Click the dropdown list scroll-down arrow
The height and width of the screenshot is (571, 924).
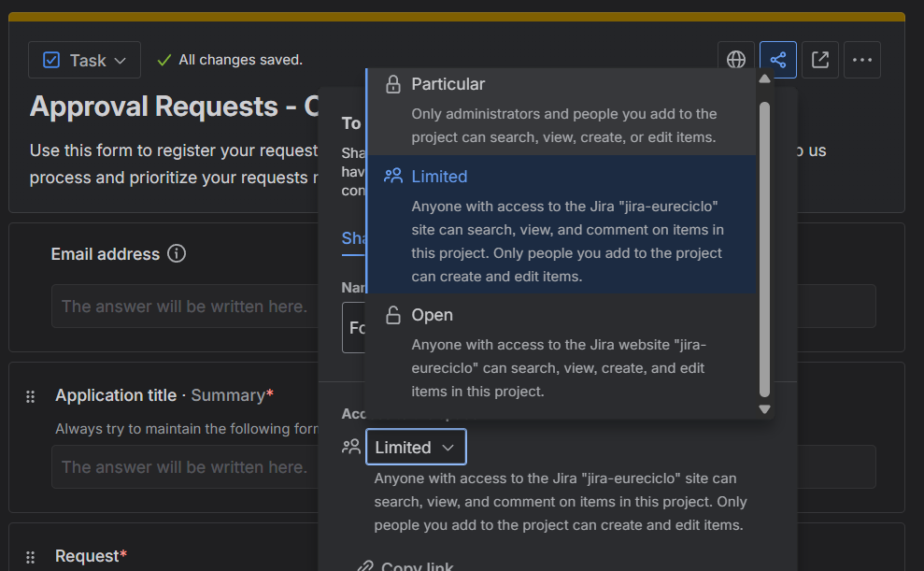tap(764, 408)
